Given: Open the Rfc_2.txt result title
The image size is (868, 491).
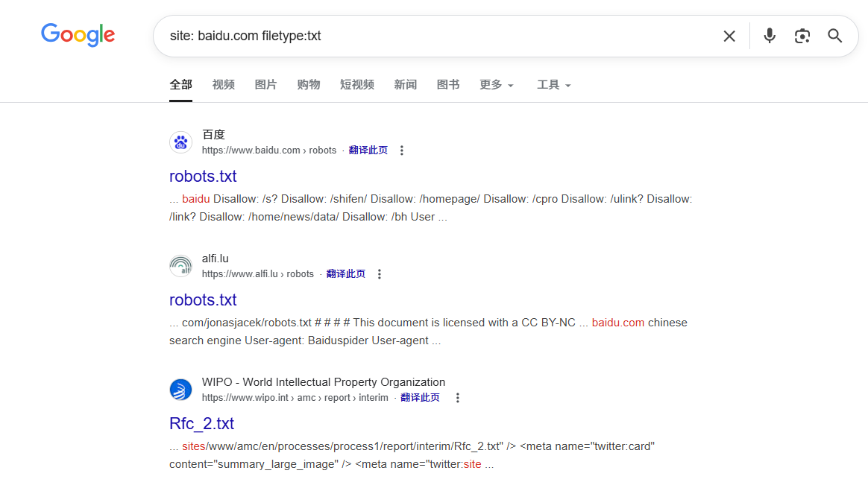Looking at the screenshot, I should [x=201, y=423].
